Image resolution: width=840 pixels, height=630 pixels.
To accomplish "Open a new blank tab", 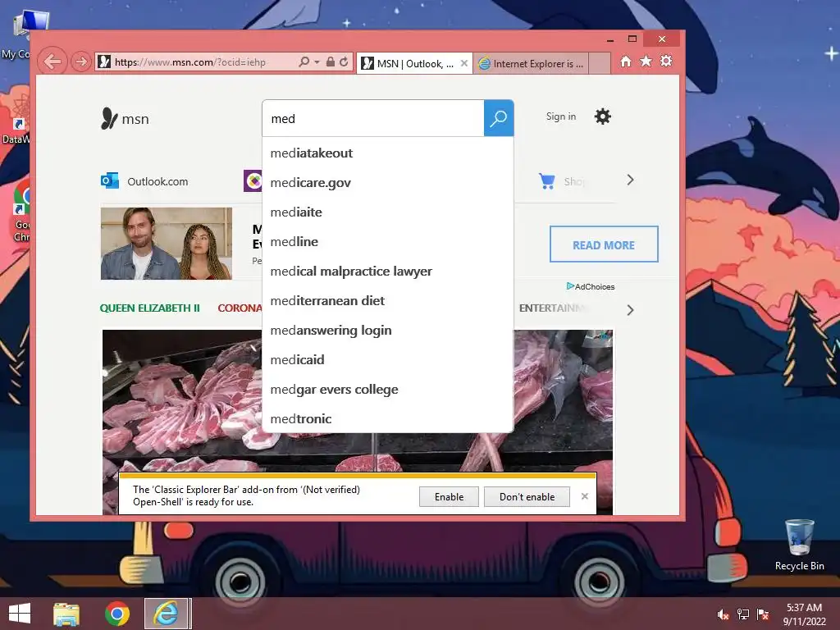I will point(600,63).
